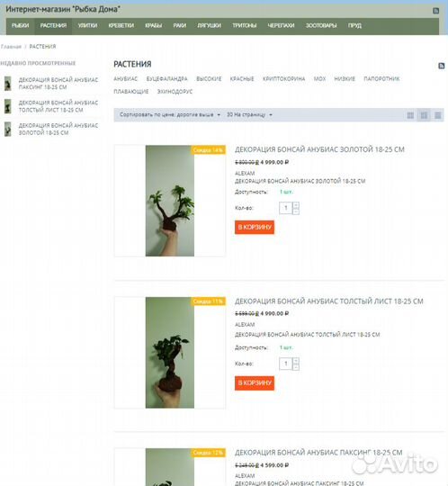Open RSS feed icon in site header
The width and height of the screenshot is (448, 486).
point(435,11)
